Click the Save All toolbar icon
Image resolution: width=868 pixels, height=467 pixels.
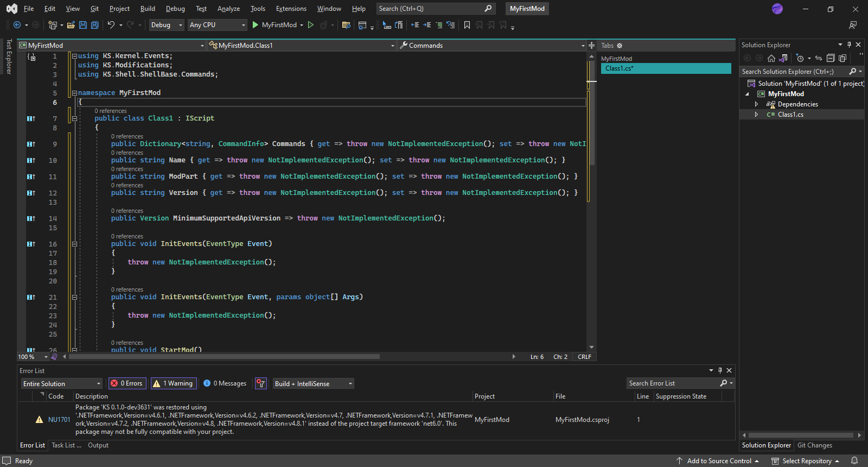tap(95, 25)
